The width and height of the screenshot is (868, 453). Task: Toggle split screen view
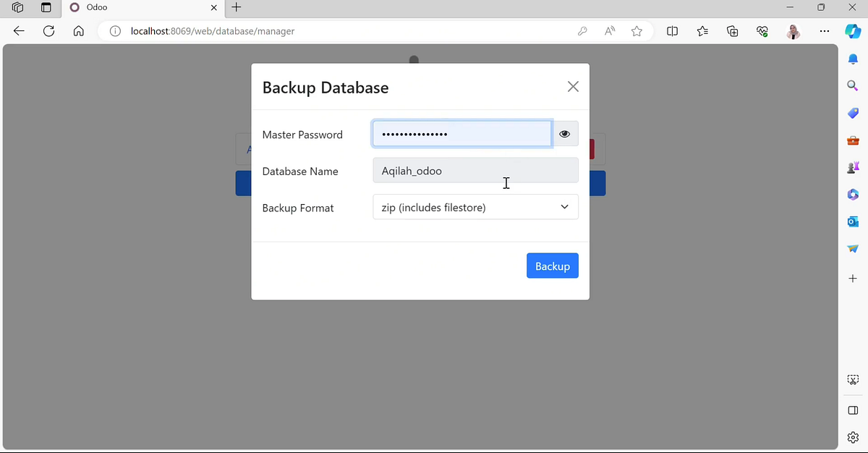click(672, 31)
